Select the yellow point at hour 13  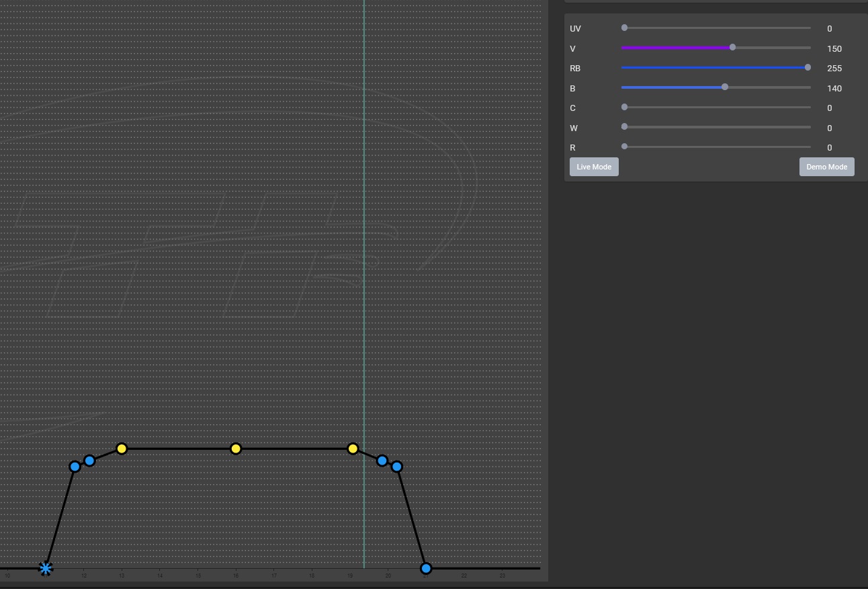coord(122,448)
